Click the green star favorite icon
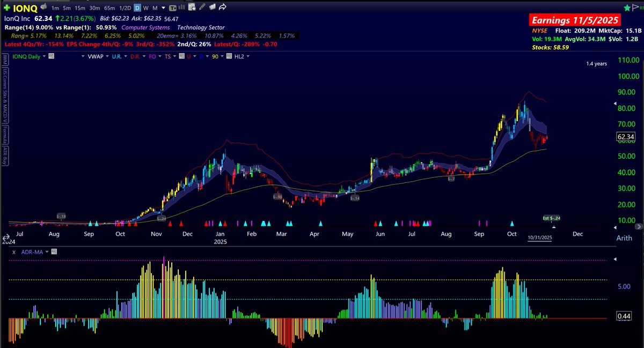Viewport: 644px width, 348px height. [x=627, y=8]
